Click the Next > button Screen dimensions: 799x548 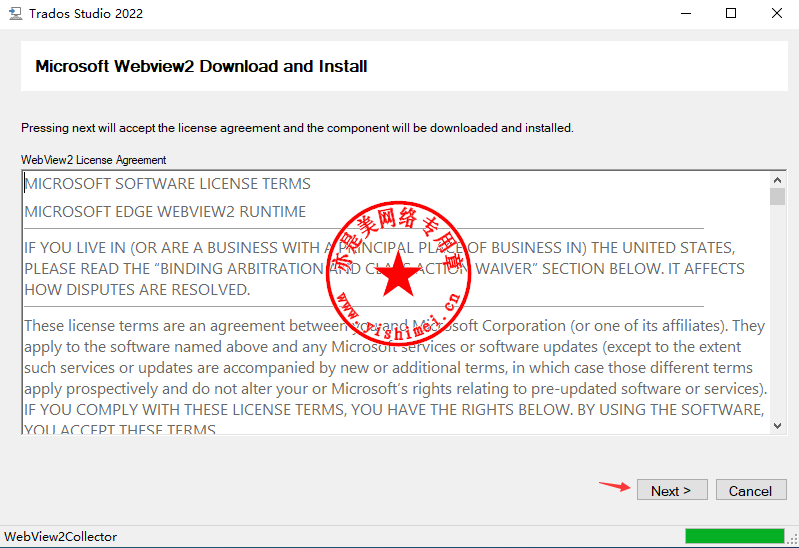672,490
